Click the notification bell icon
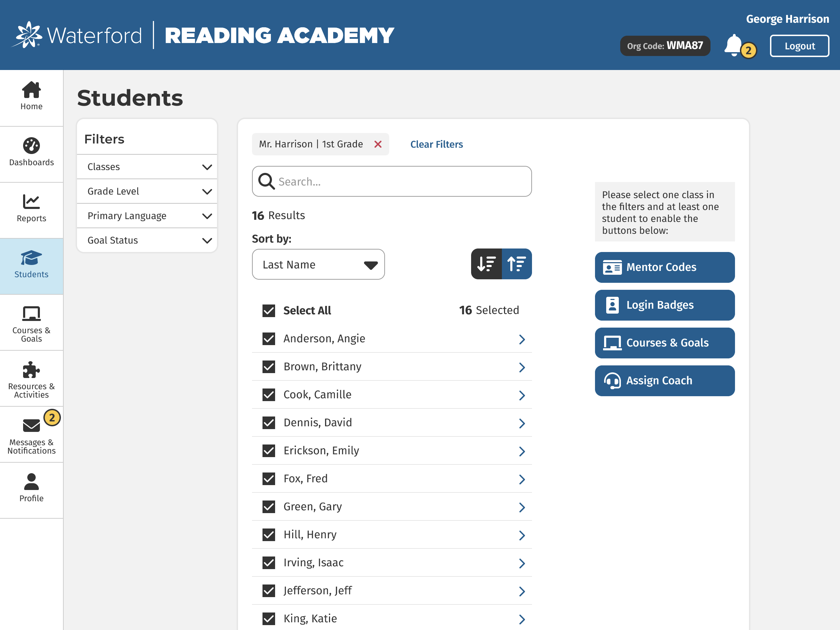 734,45
